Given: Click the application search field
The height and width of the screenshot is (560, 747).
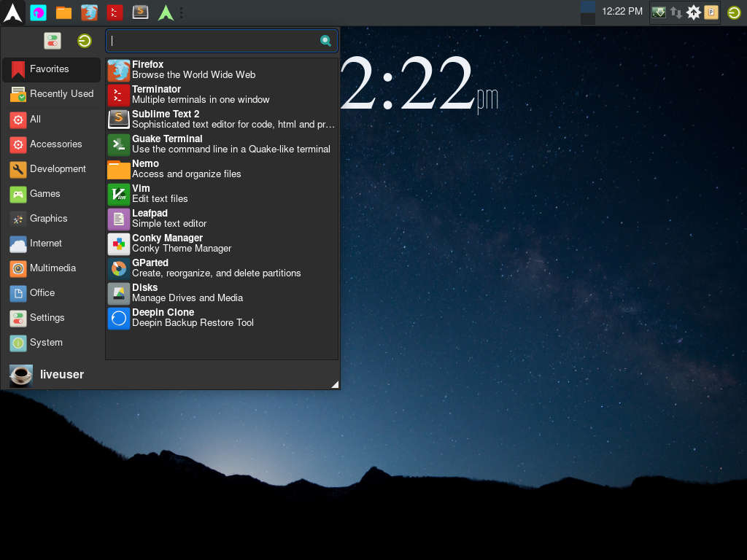Looking at the screenshot, I should [x=214, y=41].
